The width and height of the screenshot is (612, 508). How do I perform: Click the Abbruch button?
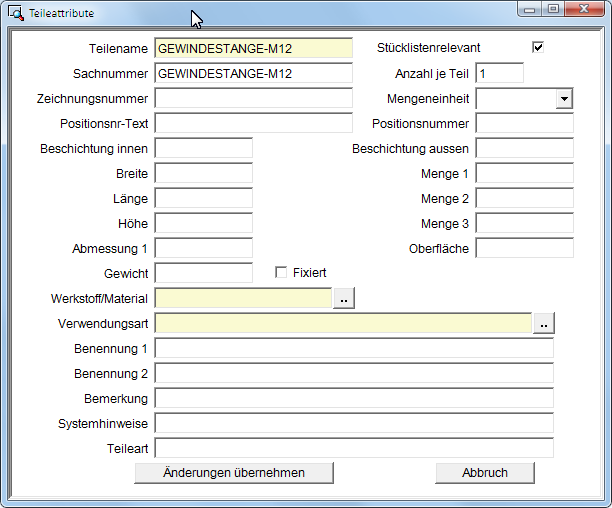pyautogui.click(x=485, y=473)
